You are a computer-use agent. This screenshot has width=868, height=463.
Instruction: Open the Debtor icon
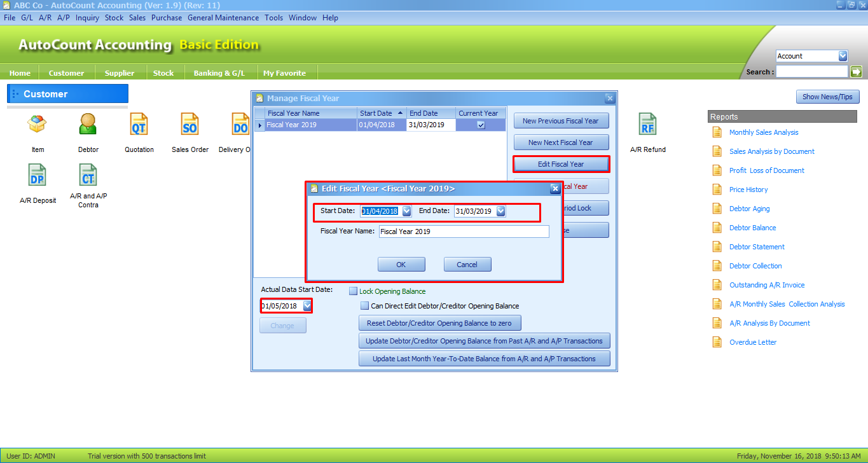(88, 125)
